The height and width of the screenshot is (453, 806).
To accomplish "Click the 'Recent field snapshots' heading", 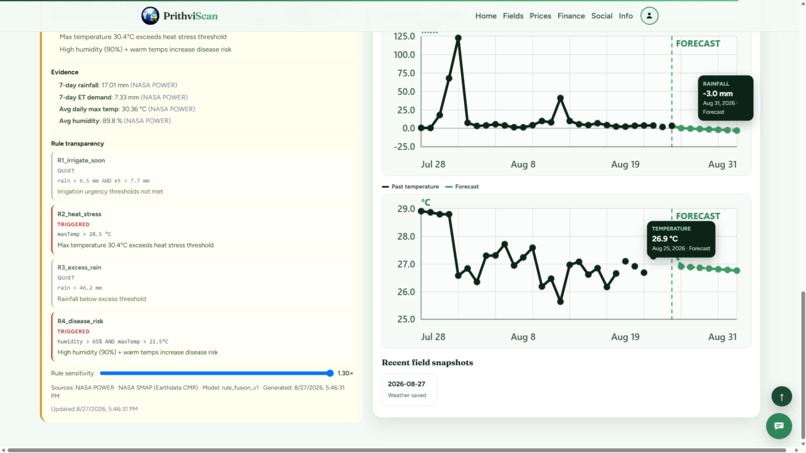I will click(x=427, y=363).
